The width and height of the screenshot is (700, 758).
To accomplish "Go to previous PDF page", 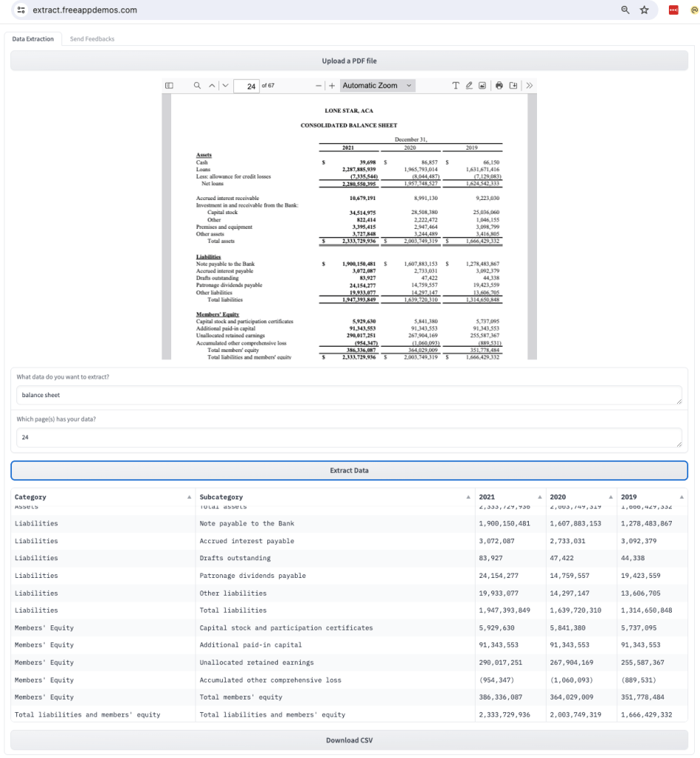I will [x=212, y=86].
